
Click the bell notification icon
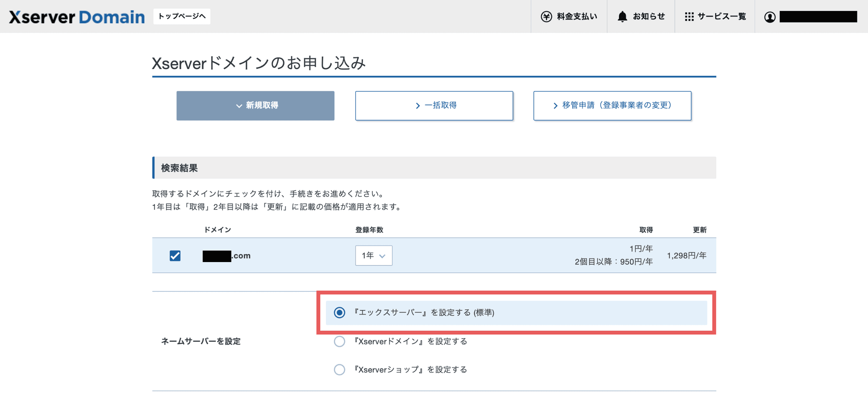point(622,17)
